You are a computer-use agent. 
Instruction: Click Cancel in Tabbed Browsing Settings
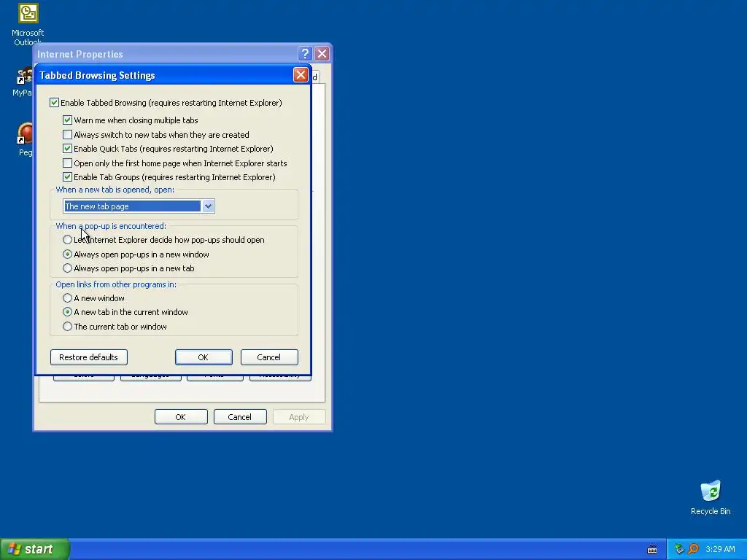tap(269, 357)
